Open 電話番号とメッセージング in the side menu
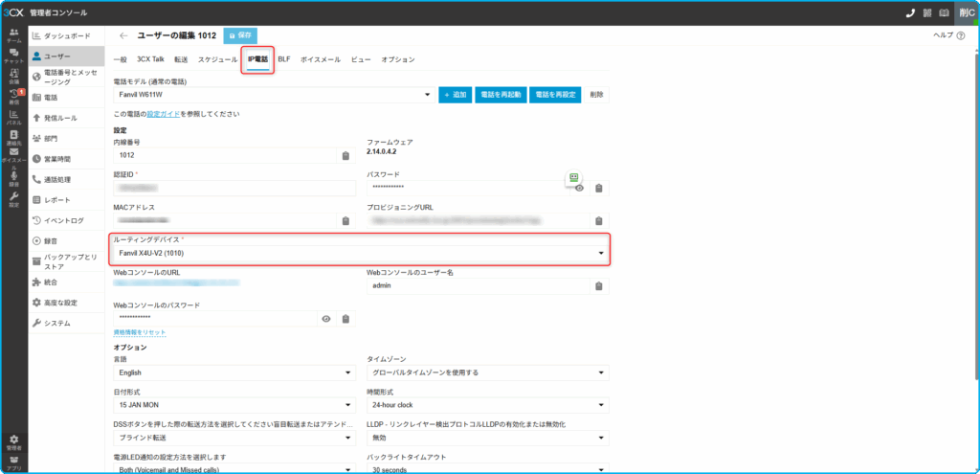 coord(66,77)
